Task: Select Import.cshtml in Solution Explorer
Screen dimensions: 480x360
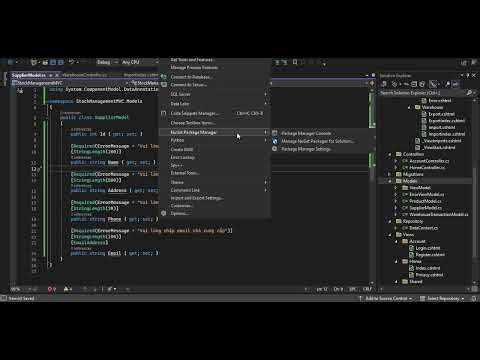Action: (x=442, y=127)
